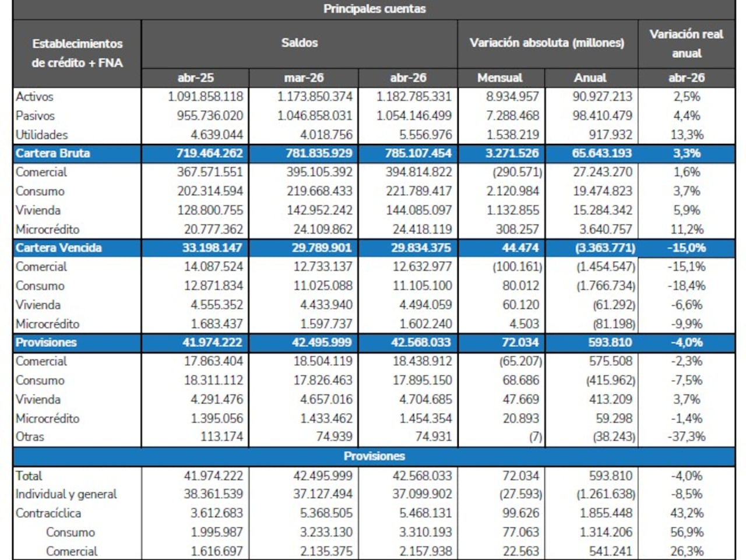Click the value (415.962)

611,381
